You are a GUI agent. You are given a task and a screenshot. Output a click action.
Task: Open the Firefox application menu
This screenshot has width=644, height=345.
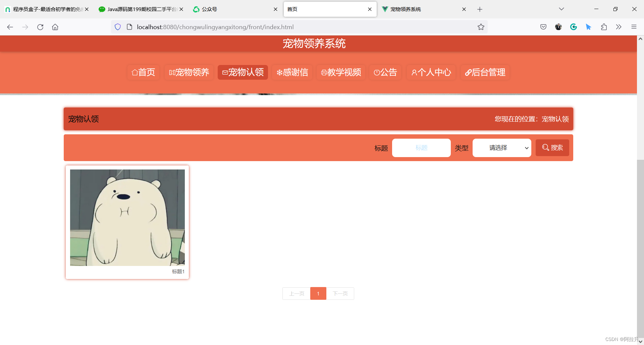[634, 27]
